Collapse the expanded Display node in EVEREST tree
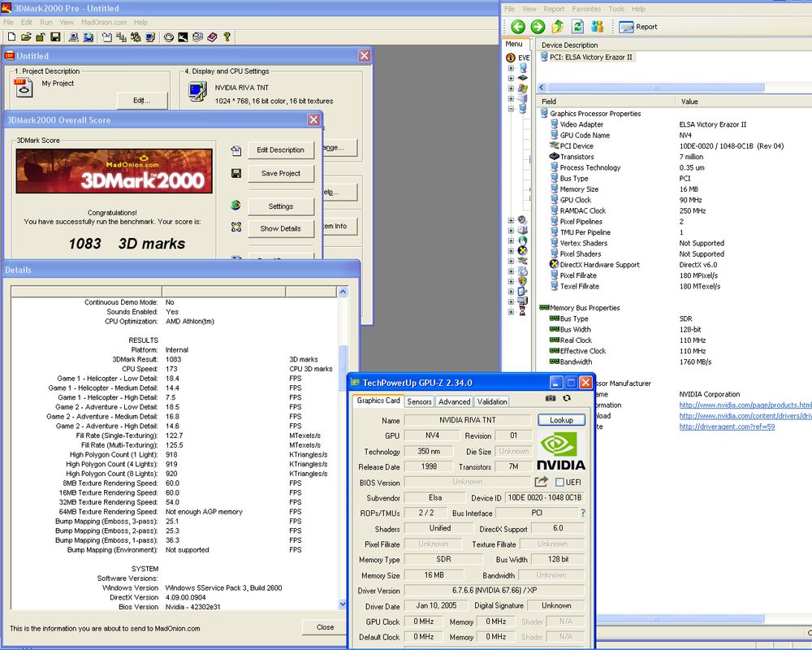Viewport: 812px width, 650px height. pyautogui.click(x=511, y=109)
